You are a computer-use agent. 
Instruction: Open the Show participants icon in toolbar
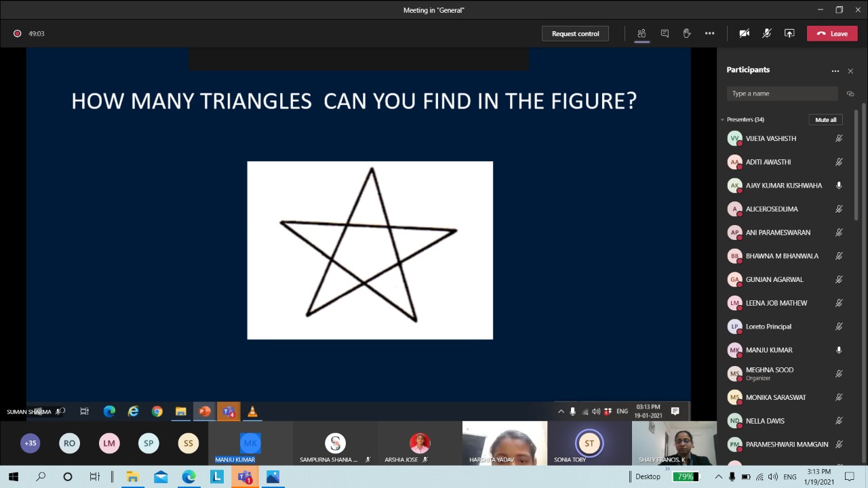pyautogui.click(x=642, y=33)
